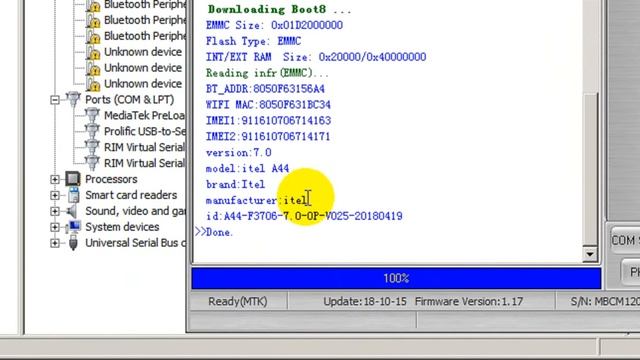Click the Sound, video and game controllers speaker icon
640x360 pixels.
(x=72, y=211)
